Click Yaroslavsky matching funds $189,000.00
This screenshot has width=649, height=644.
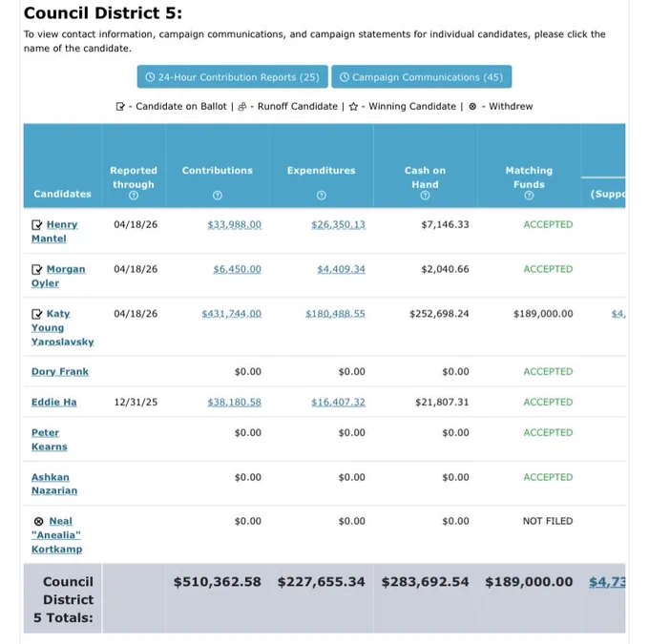click(x=543, y=314)
